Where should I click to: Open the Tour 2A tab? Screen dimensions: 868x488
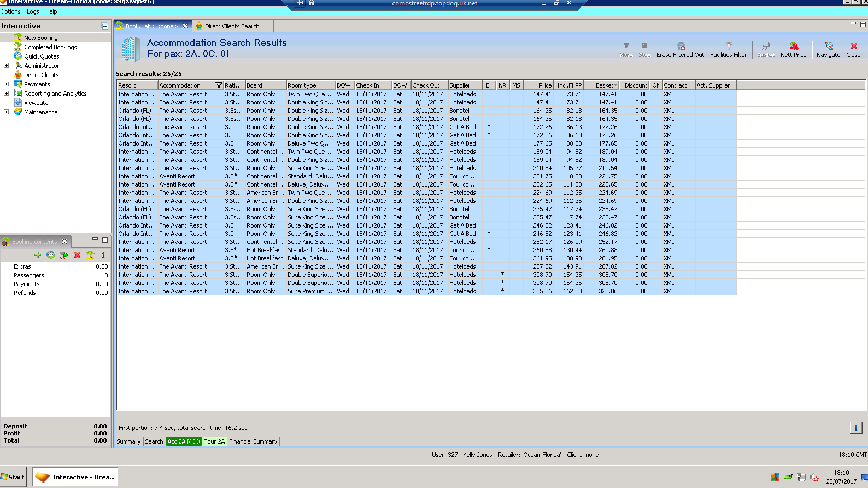click(x=214, y=441)
